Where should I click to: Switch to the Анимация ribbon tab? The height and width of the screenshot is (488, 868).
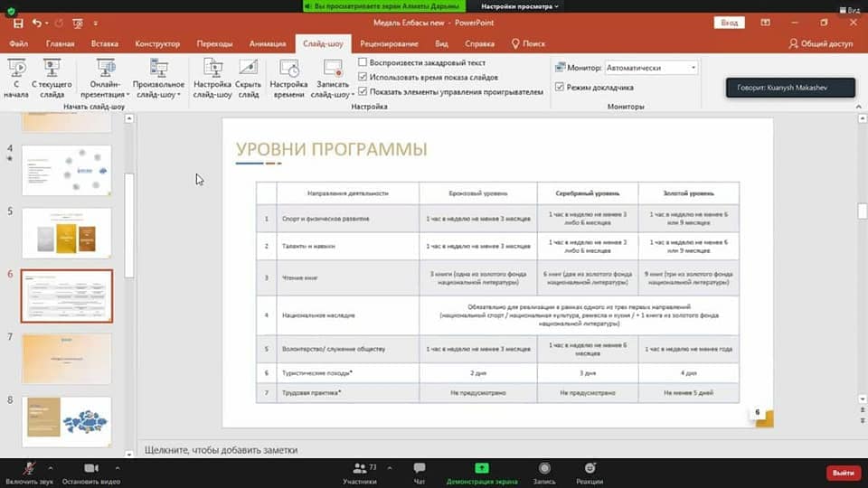point(268,43)
